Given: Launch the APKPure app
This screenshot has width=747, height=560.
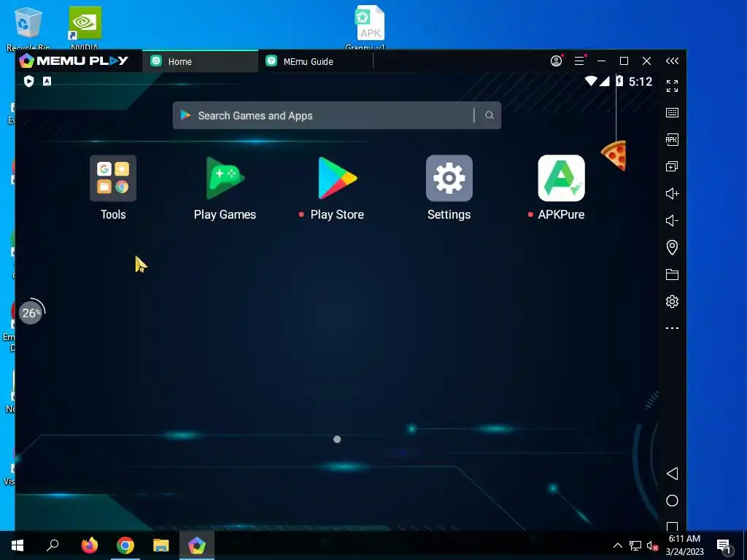Looking at the screenshot, I should pyautogui.click(x=561, y=178).
